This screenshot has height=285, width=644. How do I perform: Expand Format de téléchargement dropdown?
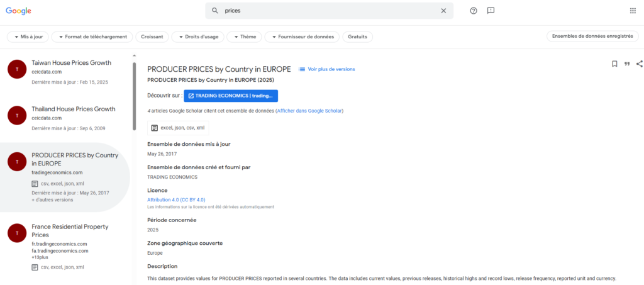[92, 37]
